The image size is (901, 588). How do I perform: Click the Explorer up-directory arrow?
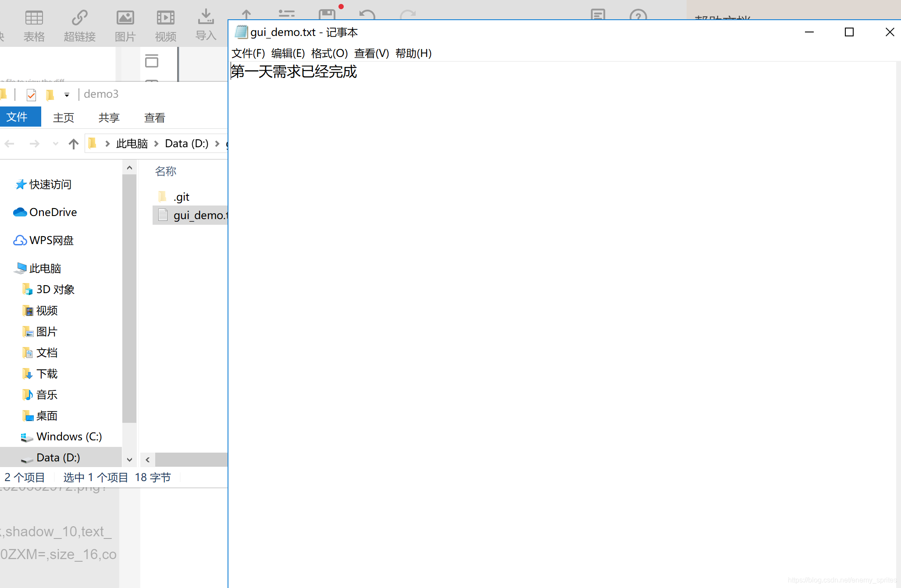coord(73,144)
